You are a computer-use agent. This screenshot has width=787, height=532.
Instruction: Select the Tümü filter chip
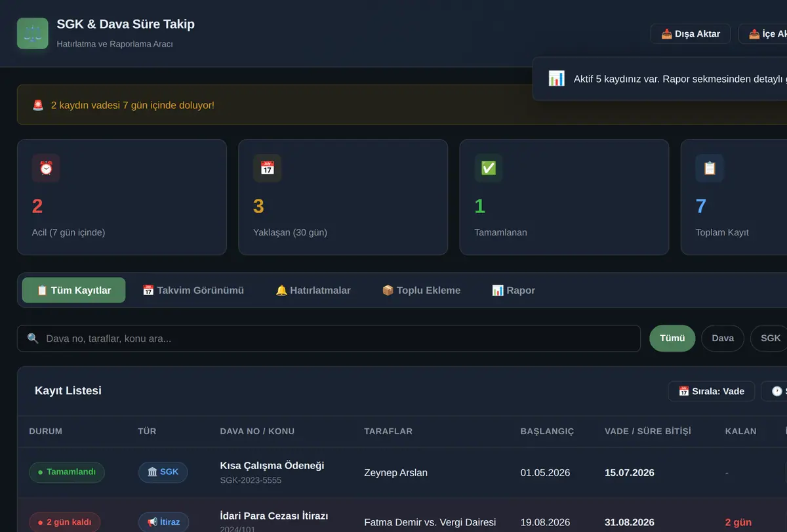[672, 338]
